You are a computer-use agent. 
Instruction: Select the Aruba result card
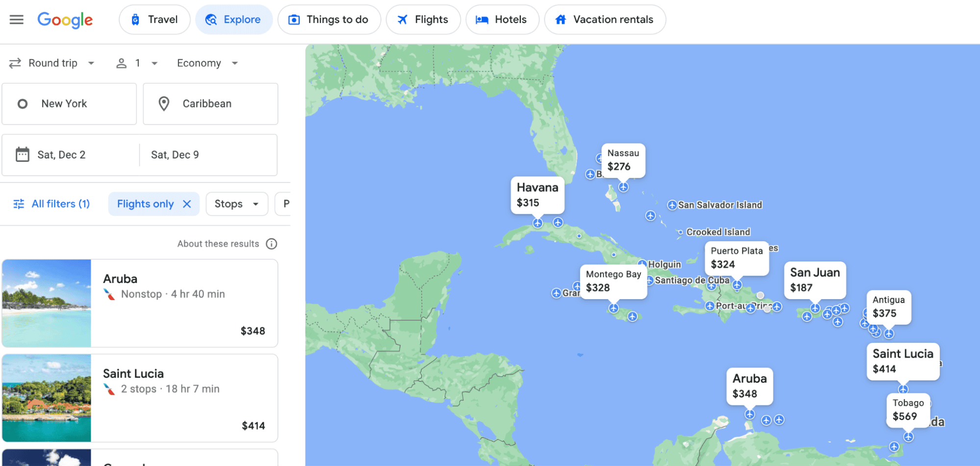pos(140,303)
